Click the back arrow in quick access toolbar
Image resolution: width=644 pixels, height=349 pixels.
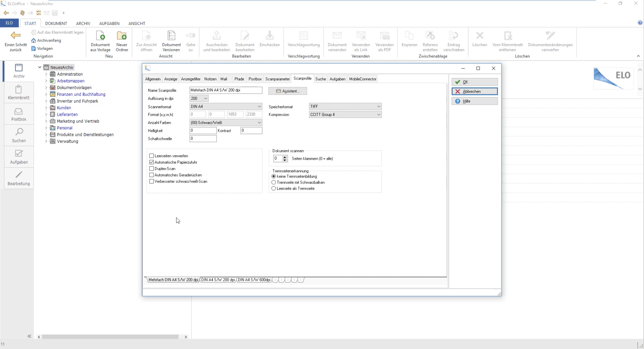pyautogui.click(x=6, y=13)
